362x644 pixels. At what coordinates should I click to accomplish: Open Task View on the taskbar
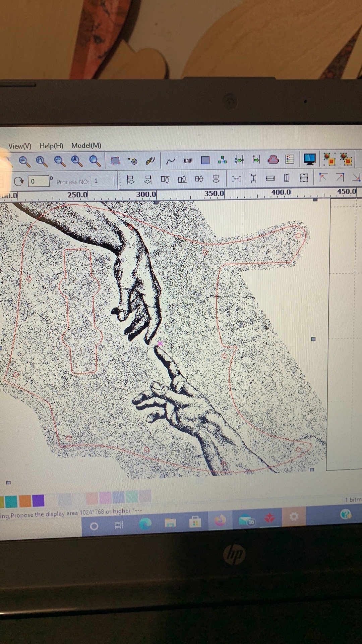coord(119,525)
